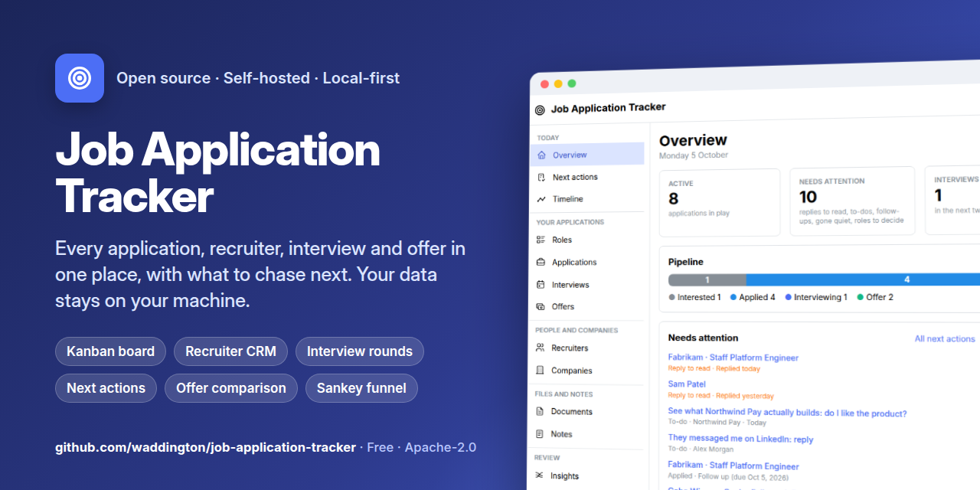
Task: Click the blue Applied 4 legend dot
Action: coord(733,297)
